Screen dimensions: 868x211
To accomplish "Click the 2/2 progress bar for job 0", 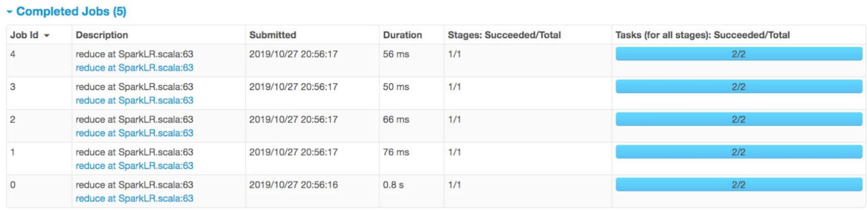I will pyautogui.click(x=739, y=185).
